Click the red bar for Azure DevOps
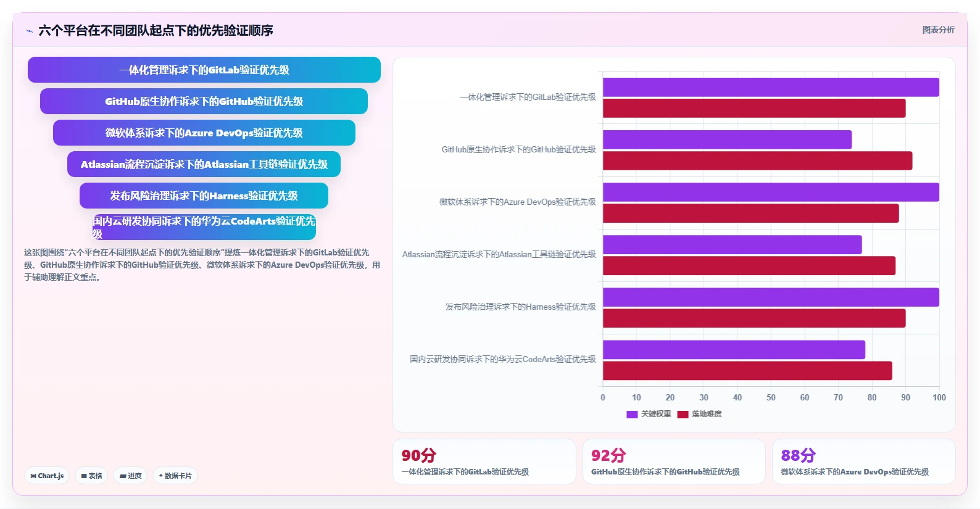Image resolution: width=980 pixels, height=509 pixels. click(751, 213)
